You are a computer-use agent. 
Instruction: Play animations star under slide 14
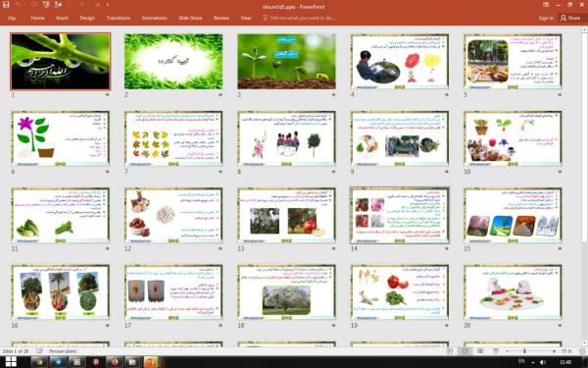point(446,248)
